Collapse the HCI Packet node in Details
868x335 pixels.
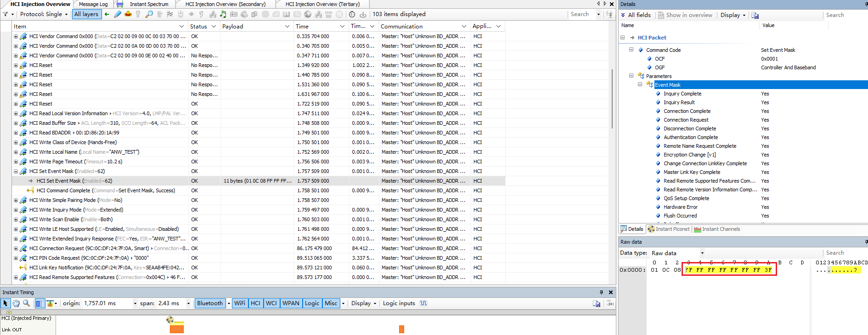pos(623,38)
